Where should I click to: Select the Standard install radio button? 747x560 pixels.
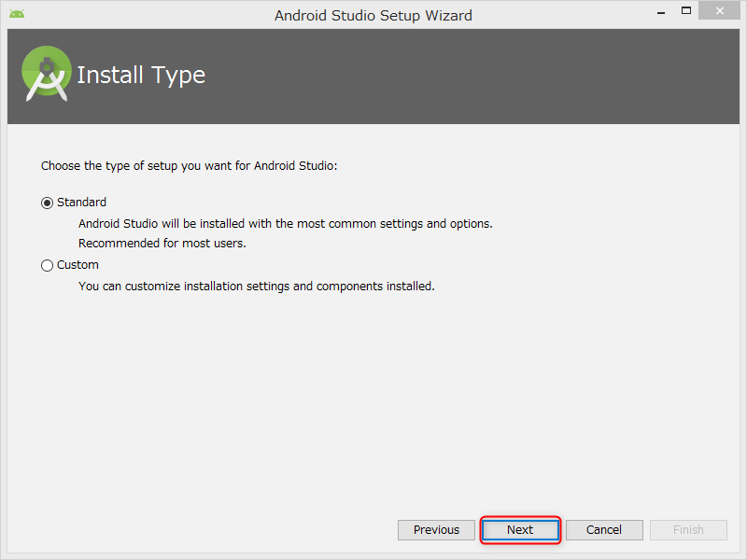click(x=47, y=203)
